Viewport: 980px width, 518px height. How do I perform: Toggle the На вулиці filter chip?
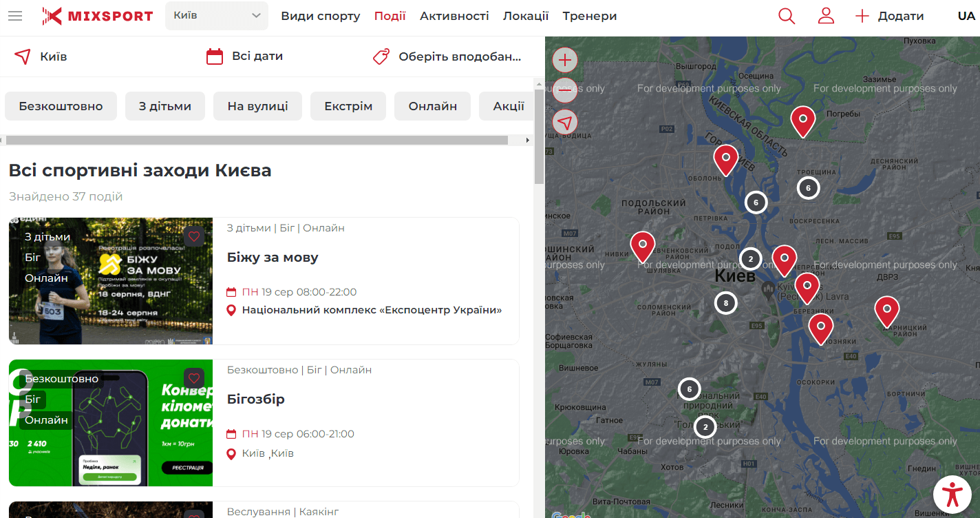coord(257,106)
